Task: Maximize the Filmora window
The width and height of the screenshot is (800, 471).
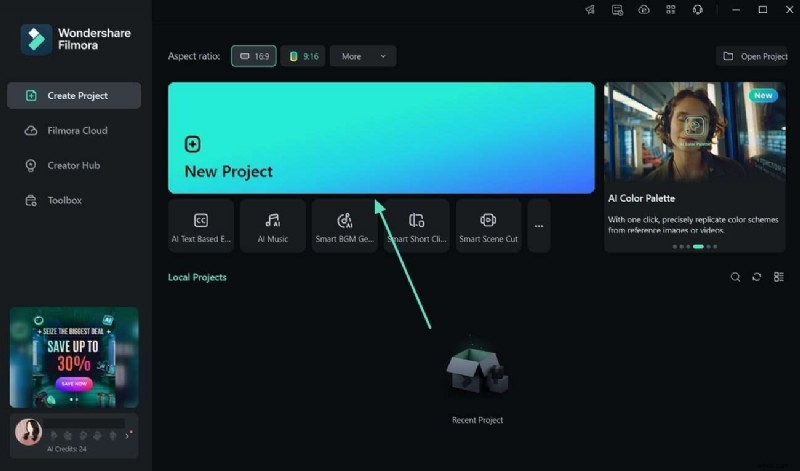Action: coord(763,10)
